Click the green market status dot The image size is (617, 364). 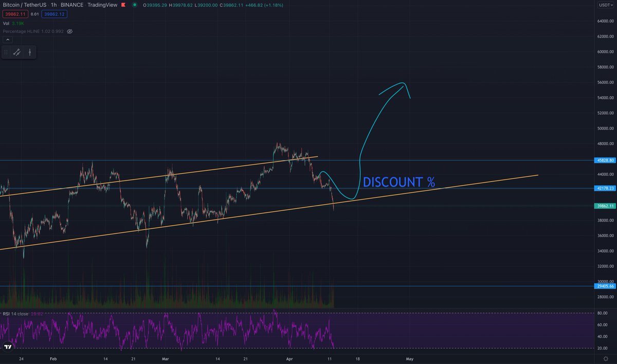[x=135, y=5]
